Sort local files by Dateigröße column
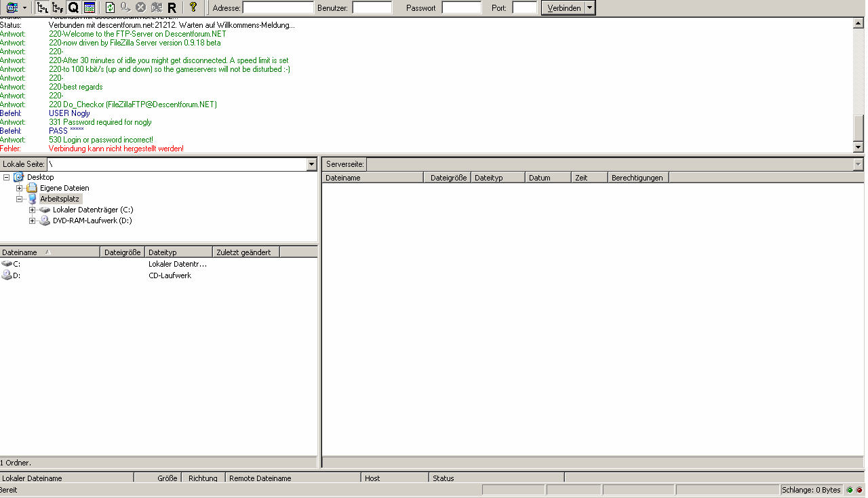Image resolution: width=868 pixels, height=498 pixels. pyautogui.click(x=122, y=252)
